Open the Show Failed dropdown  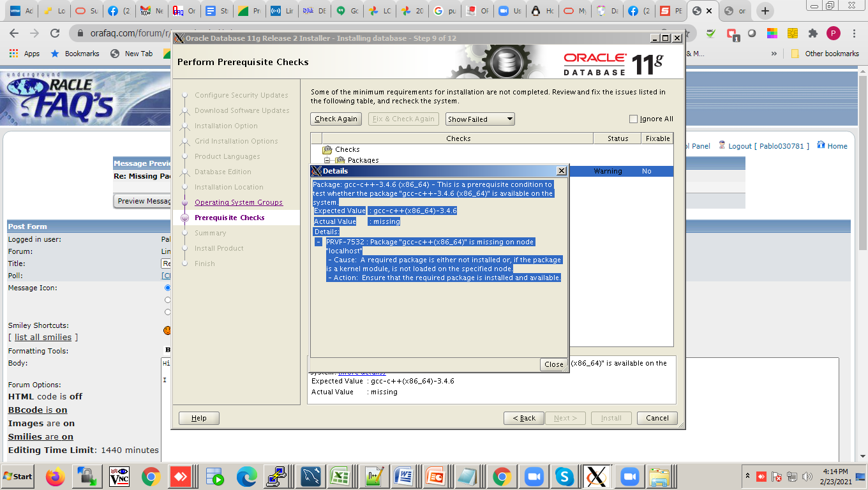pyautogui.click(x=480, y=119)
